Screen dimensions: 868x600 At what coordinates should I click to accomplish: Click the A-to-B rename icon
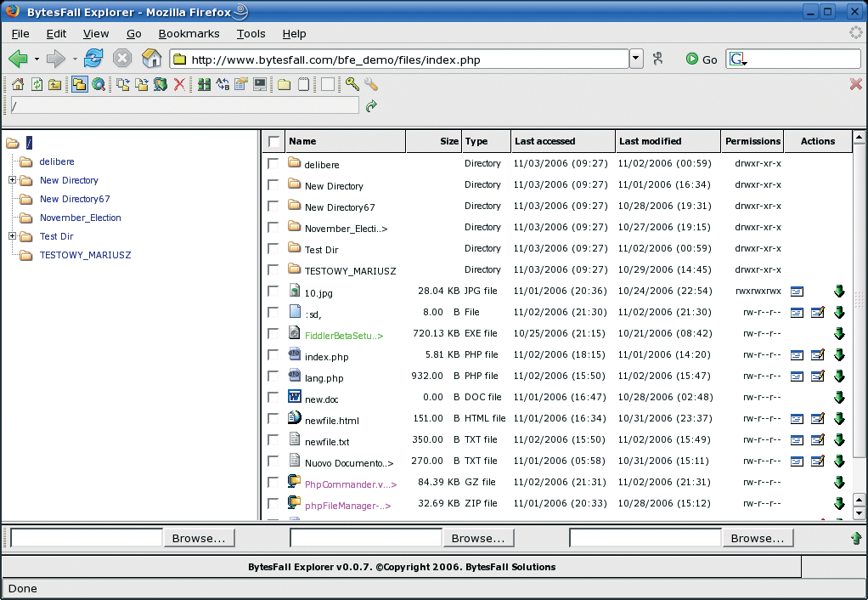click(223, 84)
